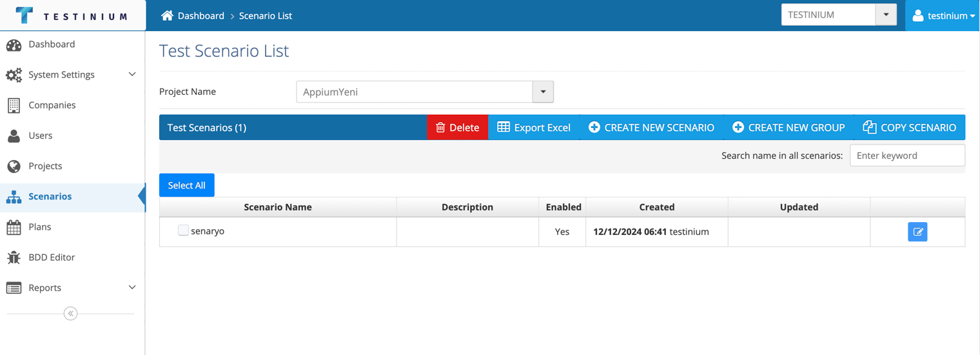Image resolution: width=980 pixels, height=355 pixels.
Task: Expand the System Settings chevron
Action: (132, 75)
